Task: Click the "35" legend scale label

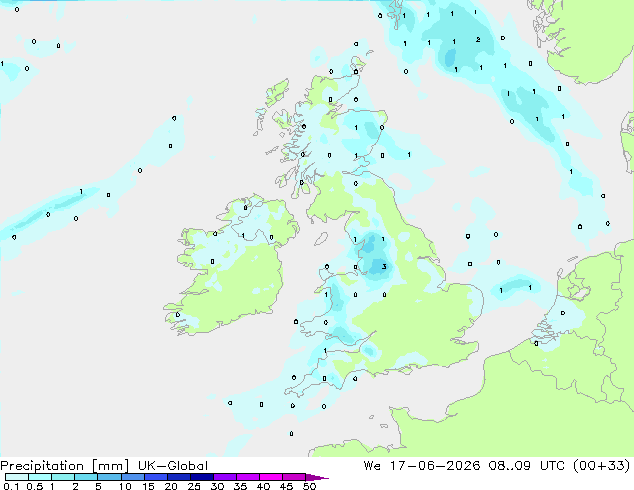Action: (x=240, y=486)
